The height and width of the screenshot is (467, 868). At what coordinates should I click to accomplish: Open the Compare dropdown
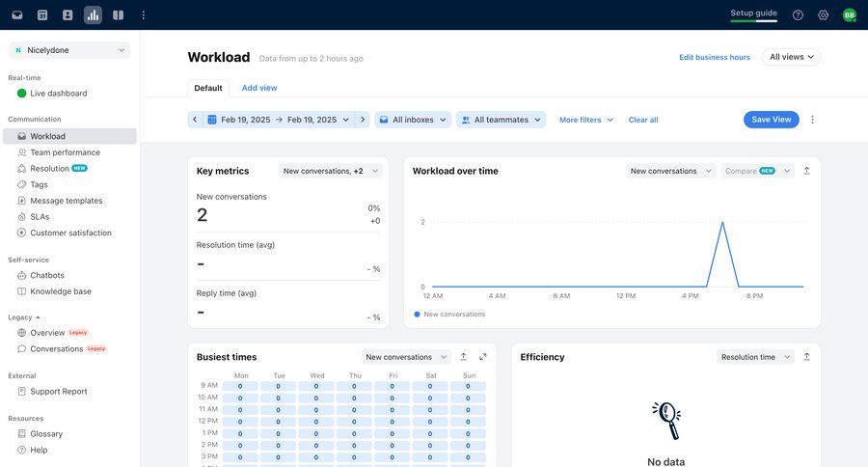click(757, 171)
